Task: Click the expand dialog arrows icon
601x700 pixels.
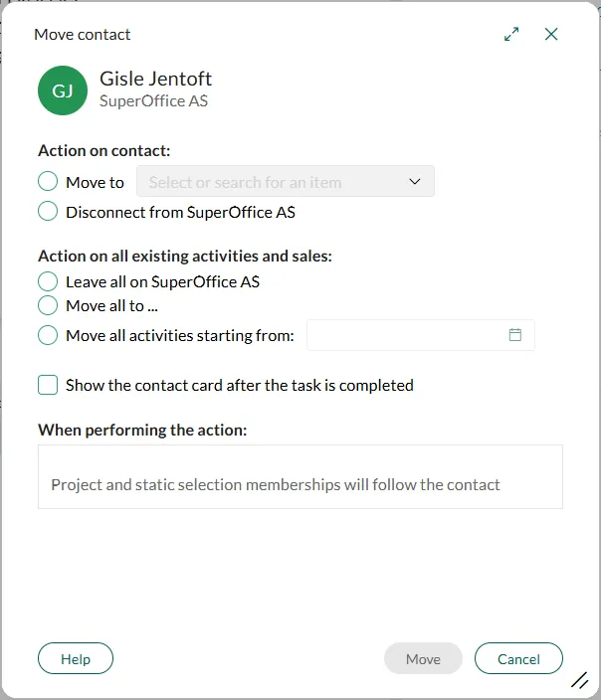Action: tap(511, 35)
